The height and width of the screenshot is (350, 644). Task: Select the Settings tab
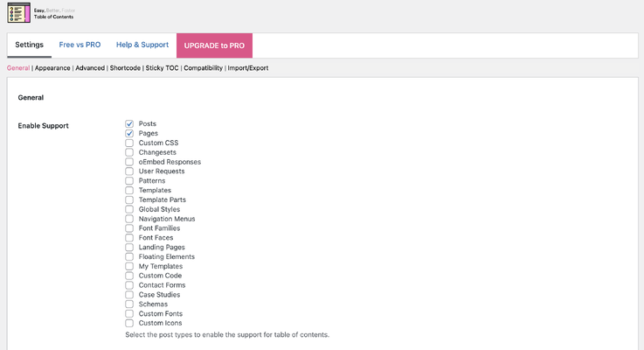[x=29, y=45]
